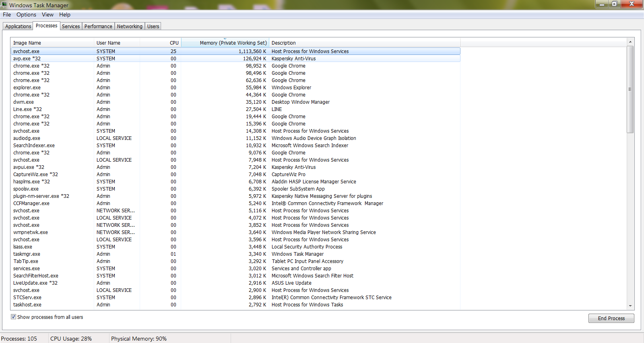Sort by Memory (Private Working Set) header
Screen dimensions: 644x343
click(225, 43)
